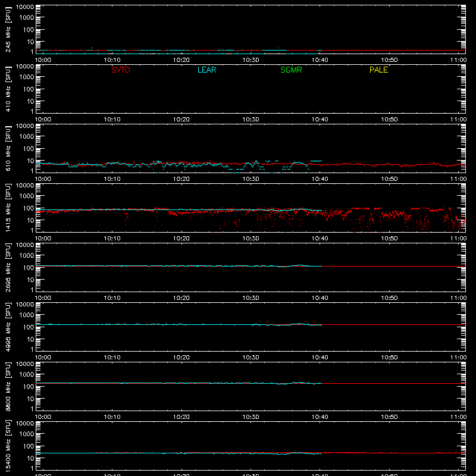476x476 pixels.
Task: Click the green SGMR station label
Action: (x=291, y=70)
